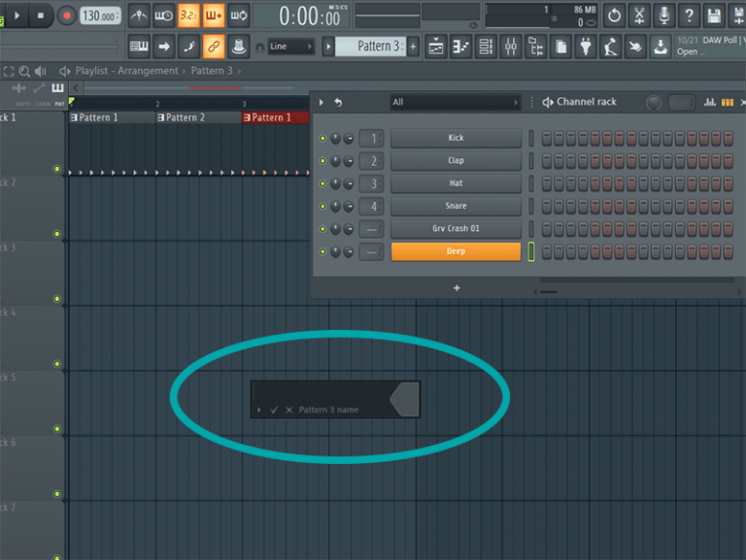Click the Deep channel button
Viewport: 746px width, 560px height.
[x=456, y=251]
